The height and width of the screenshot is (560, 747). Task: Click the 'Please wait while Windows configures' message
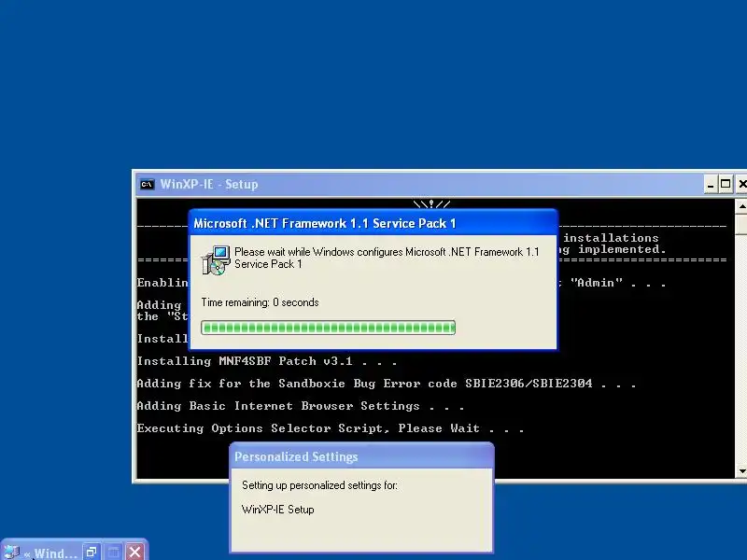pyautogui.click(x=387, y=258)
